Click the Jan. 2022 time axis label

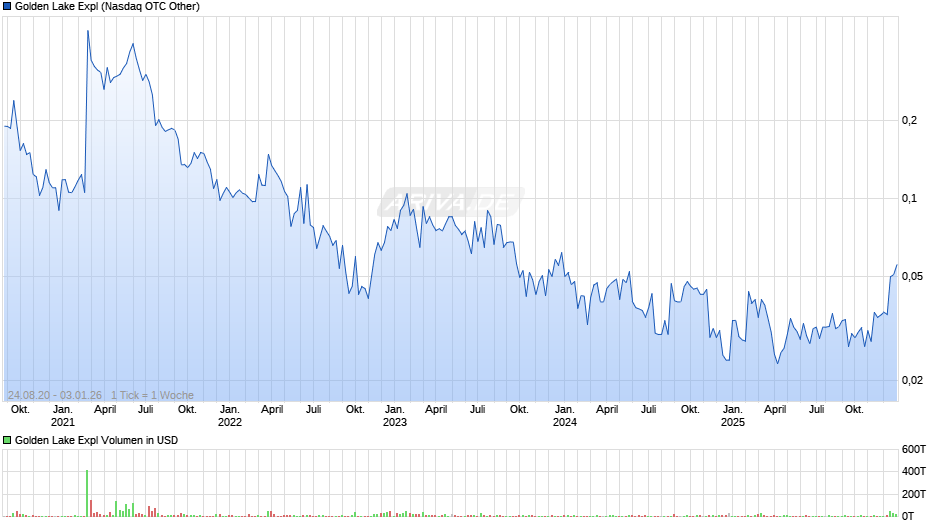[x=230, y=416]
